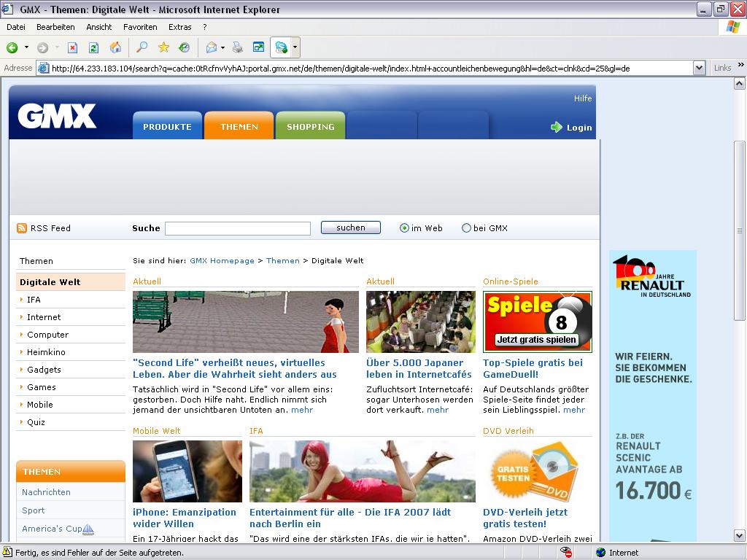The height and width of the screenshot is (560, 747).
Task: Open the Internet sidebar item
Action: point(44,317)
